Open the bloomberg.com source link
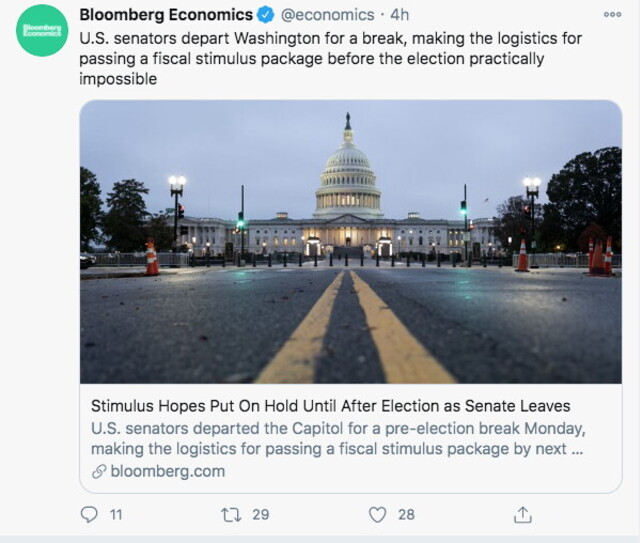Screen dimensions: 642x543 [x=167, y=471]
